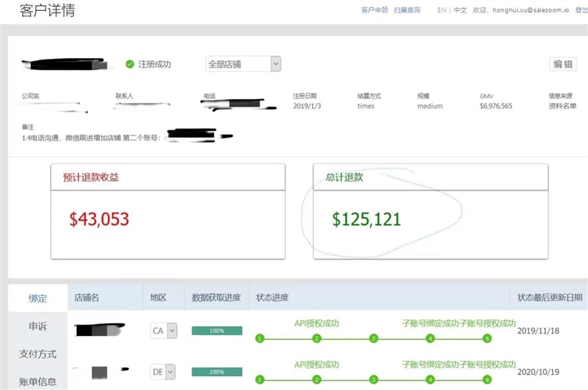Click the 结算方式 value times
This screenshot has width=588, height=390.
(365, 106)
